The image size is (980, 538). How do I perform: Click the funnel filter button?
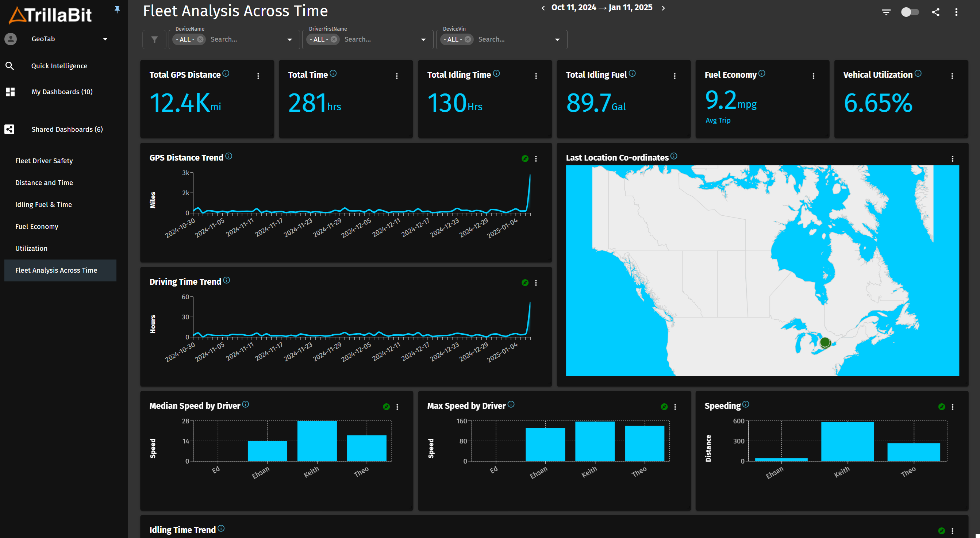(154, 39)
